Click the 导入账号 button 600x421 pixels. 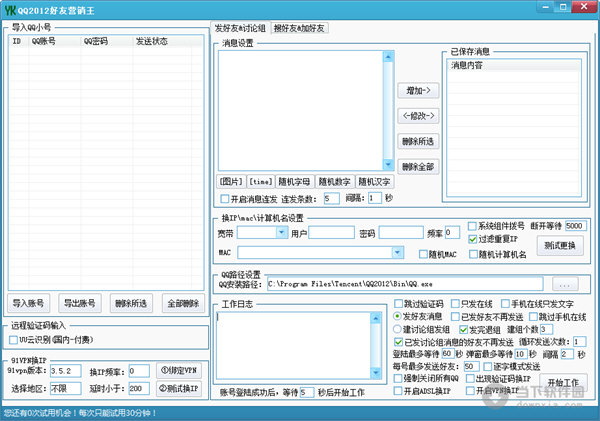28,304
